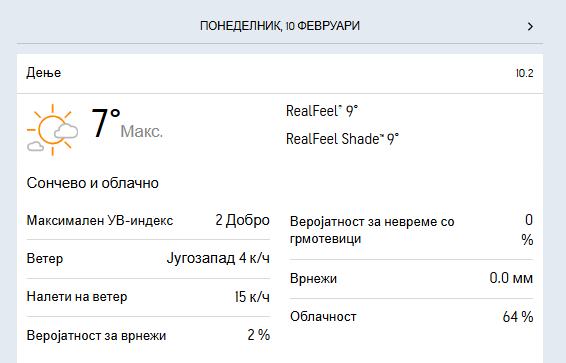
Task: Select the Врнежи row label
Action: pyautogui.click(x=313, y=279)
